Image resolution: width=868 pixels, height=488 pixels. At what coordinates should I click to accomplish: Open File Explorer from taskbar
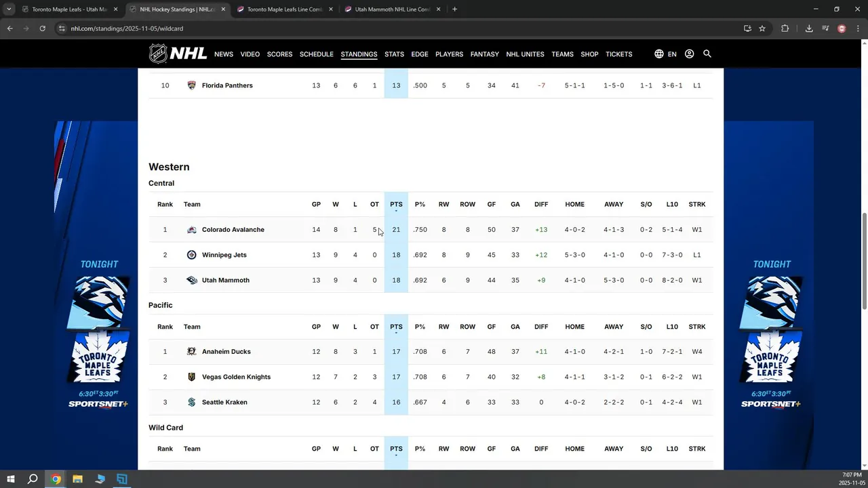coord(77,479)
